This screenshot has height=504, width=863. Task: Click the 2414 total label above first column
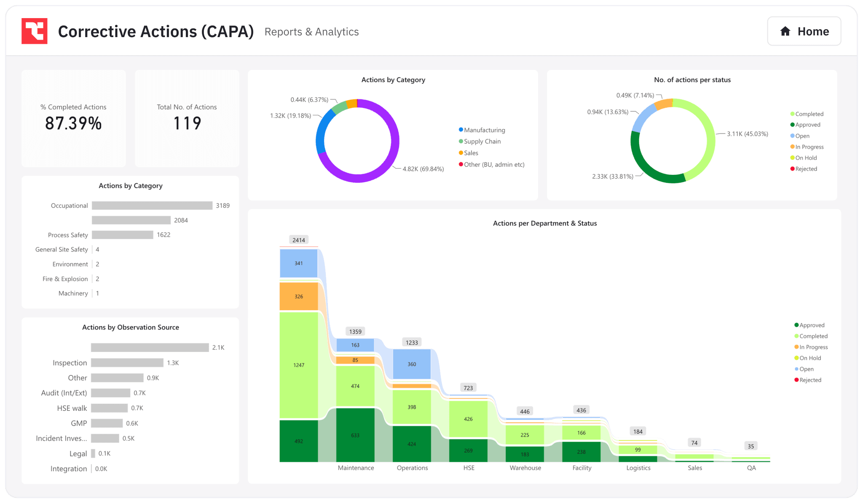299,240
